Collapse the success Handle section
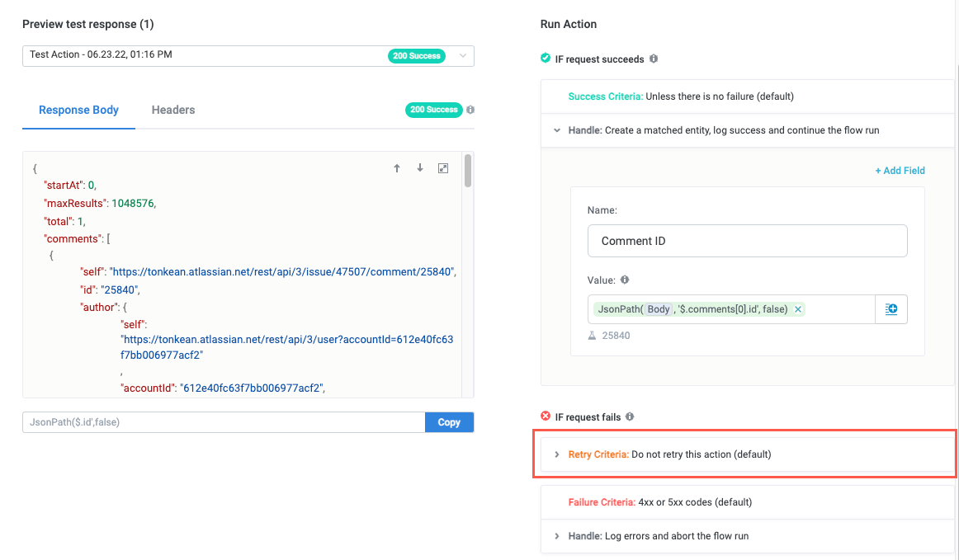The image size is (959, 560). tap(558, 130)
